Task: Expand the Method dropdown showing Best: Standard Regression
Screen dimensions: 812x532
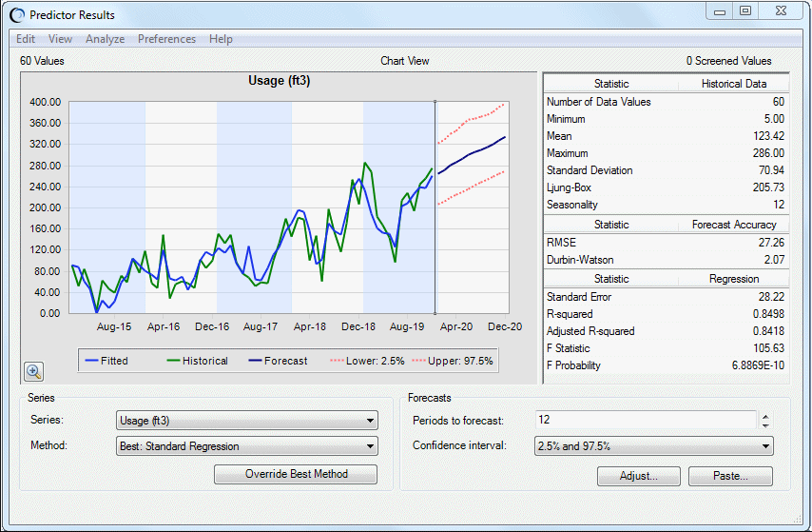Action: (x=247, y=446)
